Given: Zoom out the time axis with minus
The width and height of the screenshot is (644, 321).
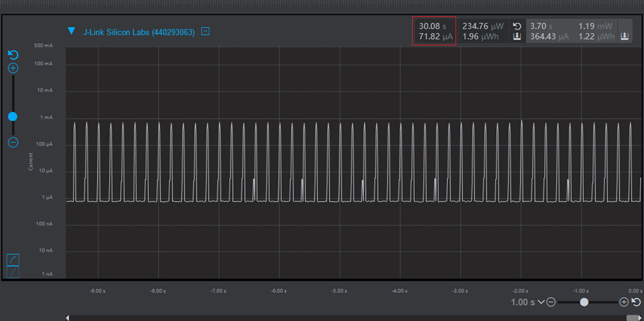Looking at the screenshot, I should click(x=551, y=302).
